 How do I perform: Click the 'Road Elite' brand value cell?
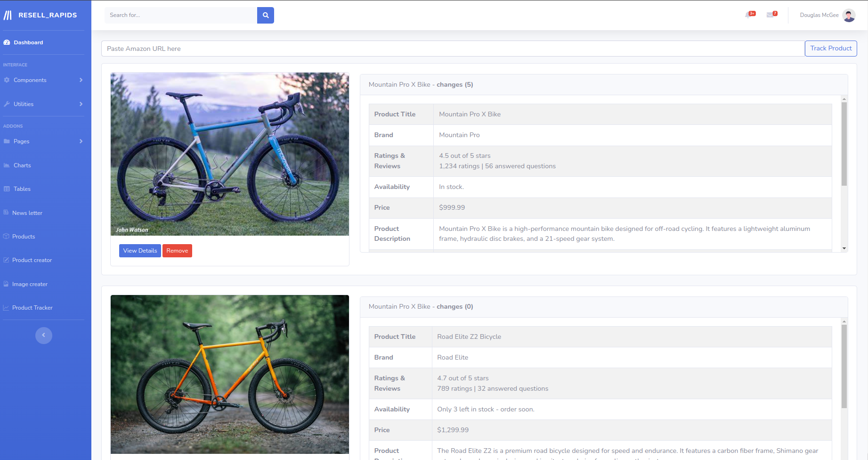(x=632, y=357)
